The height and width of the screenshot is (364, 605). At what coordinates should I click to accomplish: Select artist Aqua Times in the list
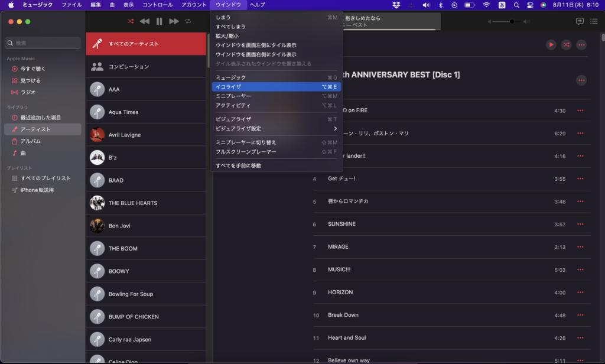146,112
